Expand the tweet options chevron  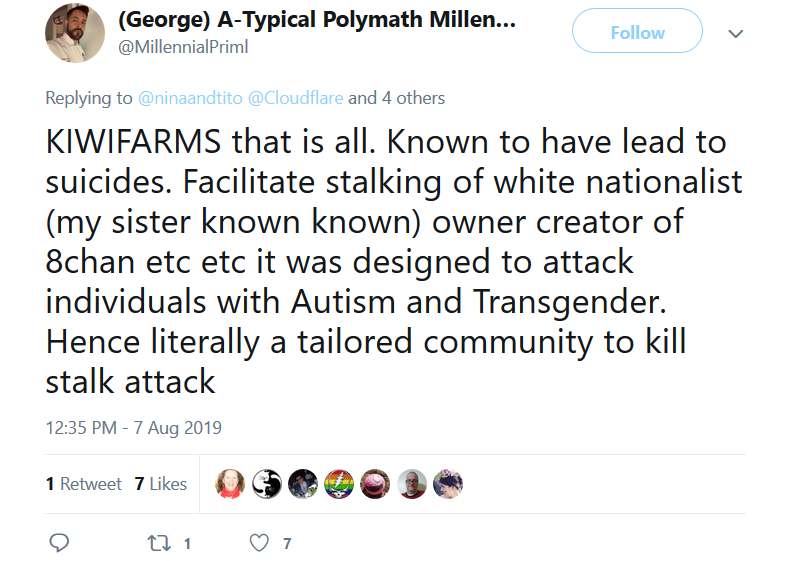[x=735, y=34]
